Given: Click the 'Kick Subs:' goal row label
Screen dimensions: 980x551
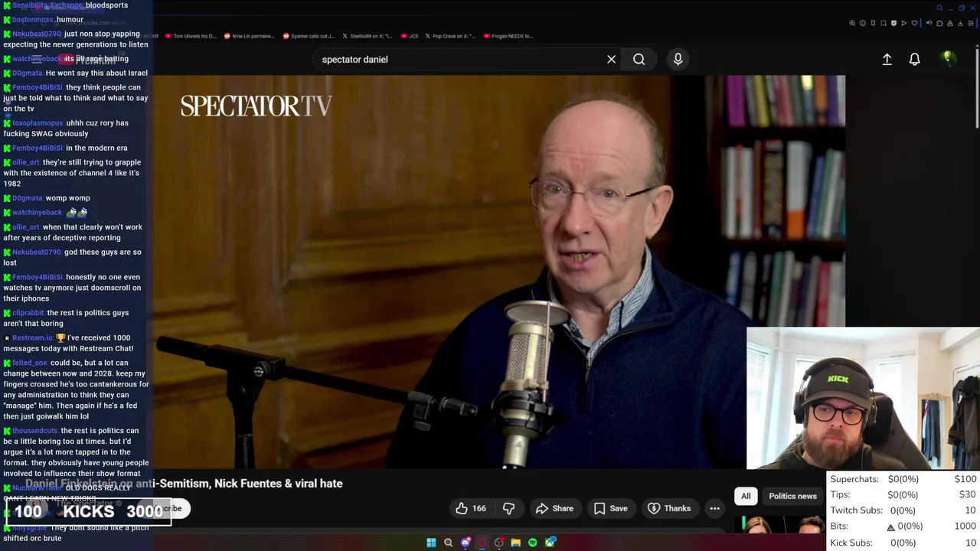Looking at the screenshot, I should pyautogui.click(x=851, y=543).
